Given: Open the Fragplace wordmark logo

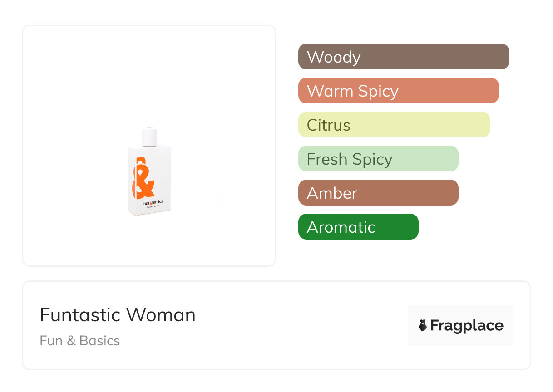Looking at the screenshot, I should [x=466, y=325].
